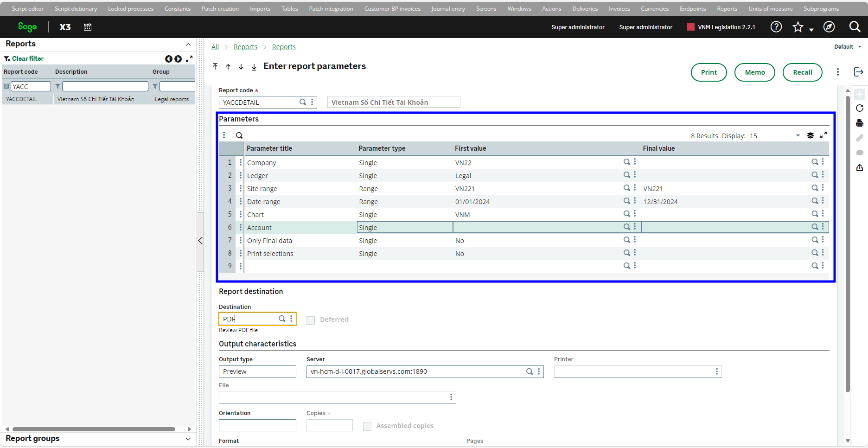The image size is (868, 448).
Task: Open Date range Final value lookup icon
Action: 815,201
